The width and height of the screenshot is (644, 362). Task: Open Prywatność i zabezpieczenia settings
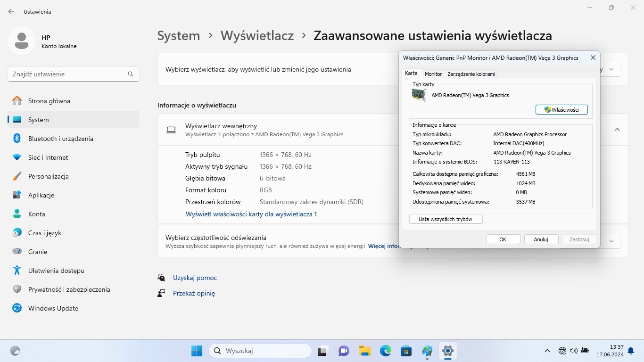(74, 289)
